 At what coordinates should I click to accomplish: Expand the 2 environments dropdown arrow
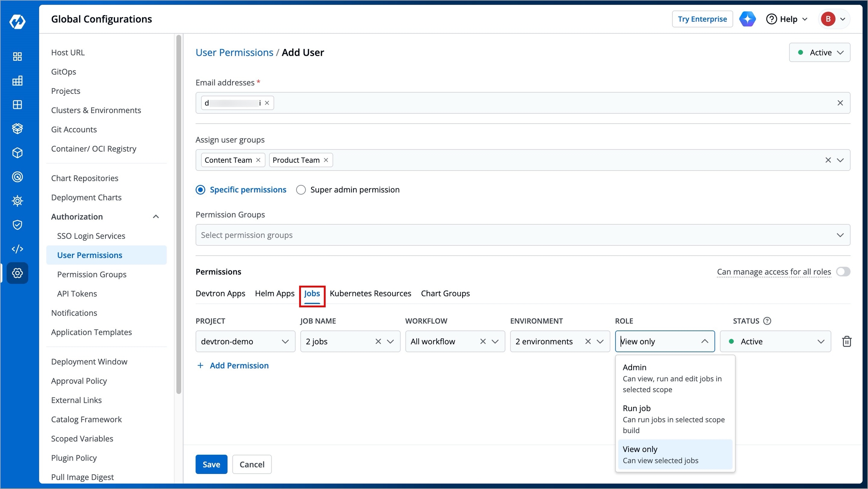[600, 341]
